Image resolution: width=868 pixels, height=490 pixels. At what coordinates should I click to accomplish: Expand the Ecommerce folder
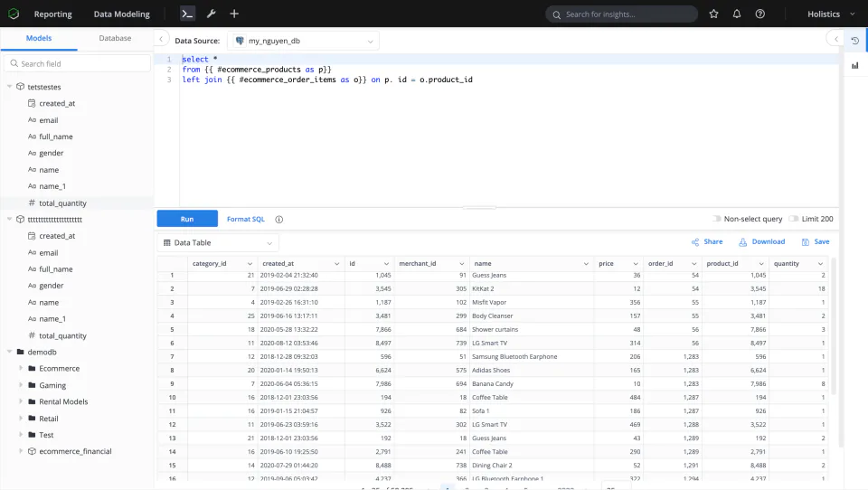[21, 368]
